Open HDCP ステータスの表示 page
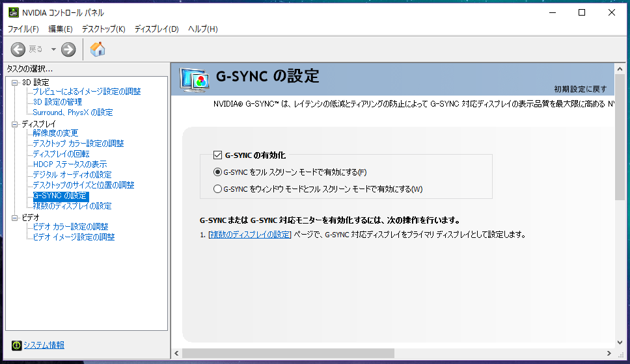630x364 pixels. click(x=70, y=164)
